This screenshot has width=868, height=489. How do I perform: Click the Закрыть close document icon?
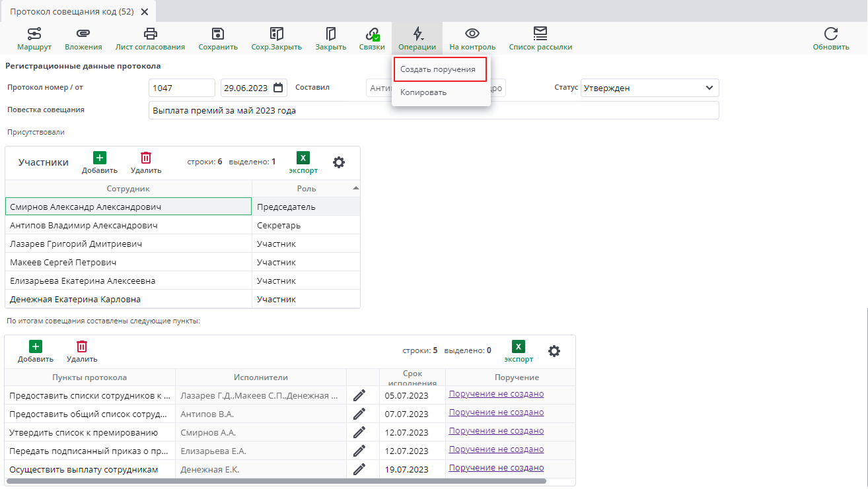(331, 34)
